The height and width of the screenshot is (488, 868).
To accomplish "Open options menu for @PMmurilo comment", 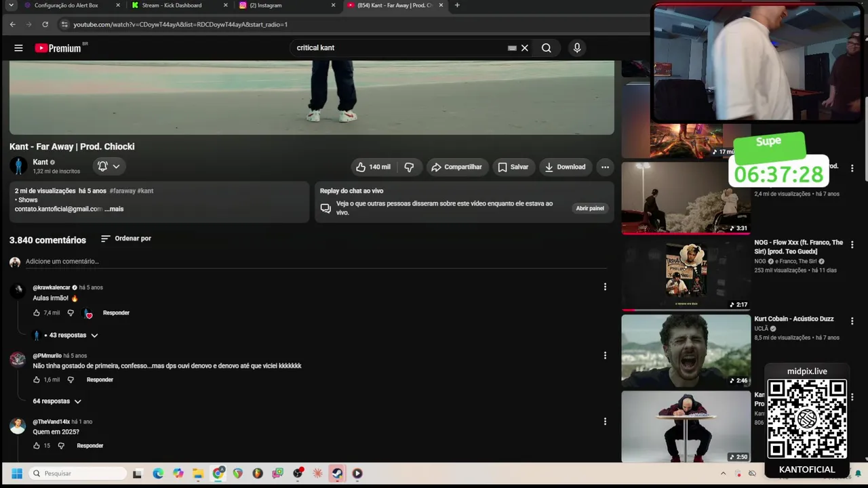I will click(x=605, y=355).
